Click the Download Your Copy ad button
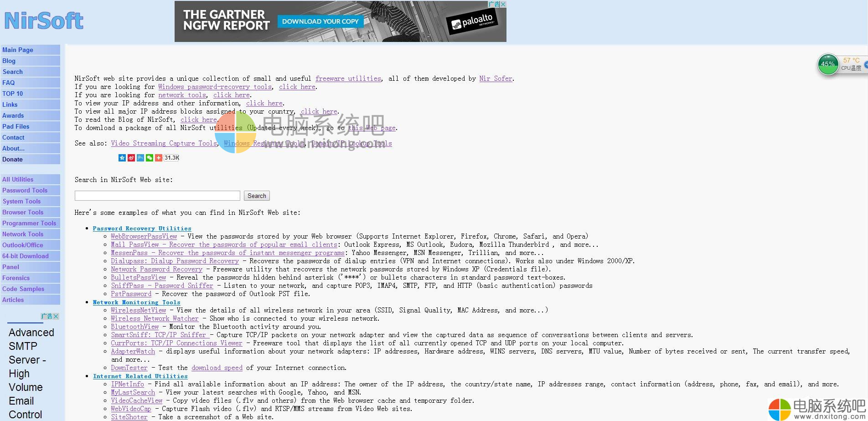This screenshot has height=421, width=868. coord(320,21)
